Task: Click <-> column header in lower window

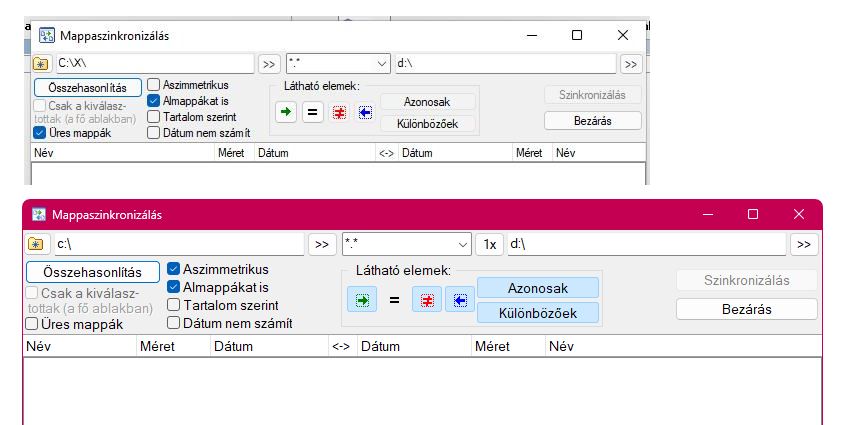Action: (x=342, y=346)
